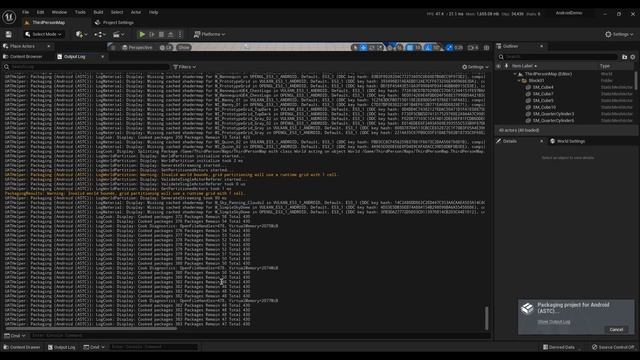Open the Window menu
The width and height of the screenshot is (640, 360).
point(60,12)
